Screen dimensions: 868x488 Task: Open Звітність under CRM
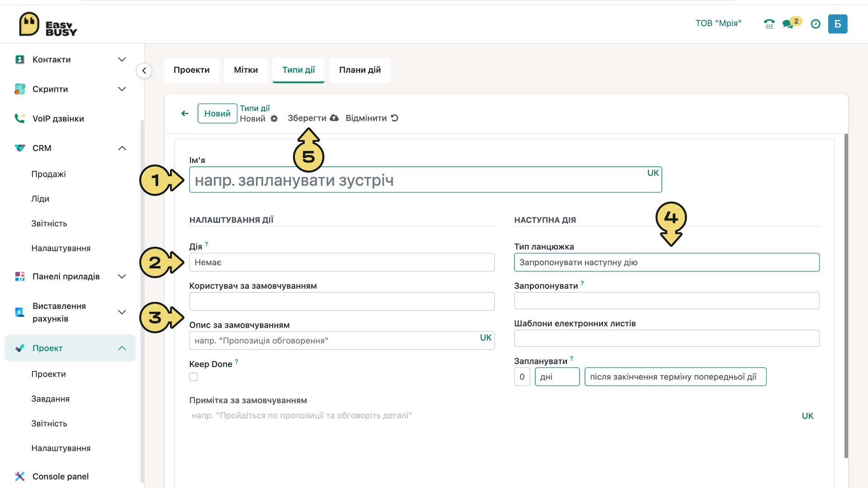click(49, 224)
